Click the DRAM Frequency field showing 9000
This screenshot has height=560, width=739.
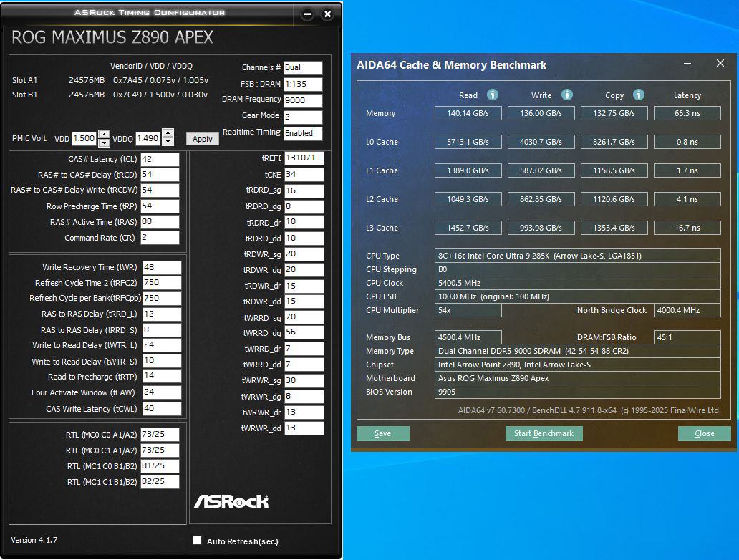coord(303,100)
